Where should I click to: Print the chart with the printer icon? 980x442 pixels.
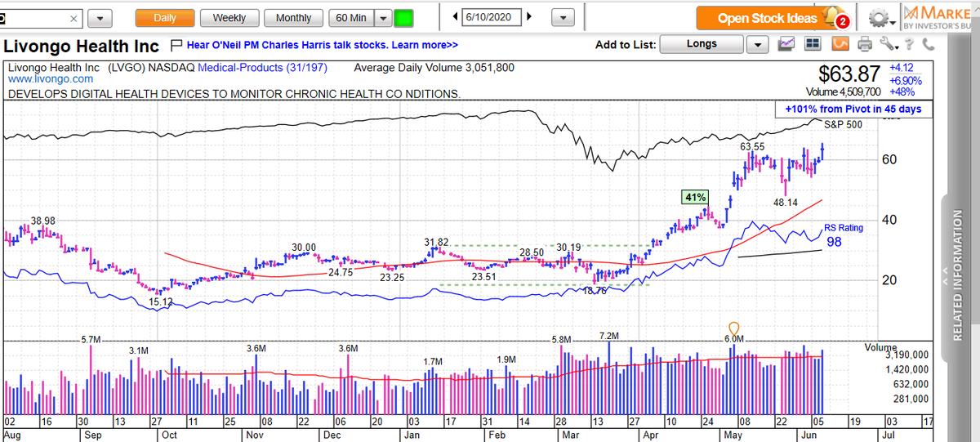pyautogui.click(x=866, y=44)
